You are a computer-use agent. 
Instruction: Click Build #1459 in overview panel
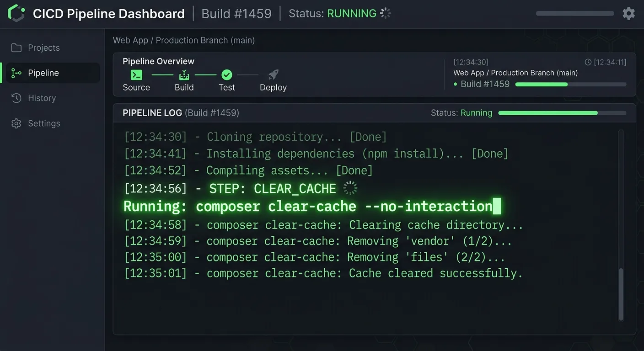point(485,84)
